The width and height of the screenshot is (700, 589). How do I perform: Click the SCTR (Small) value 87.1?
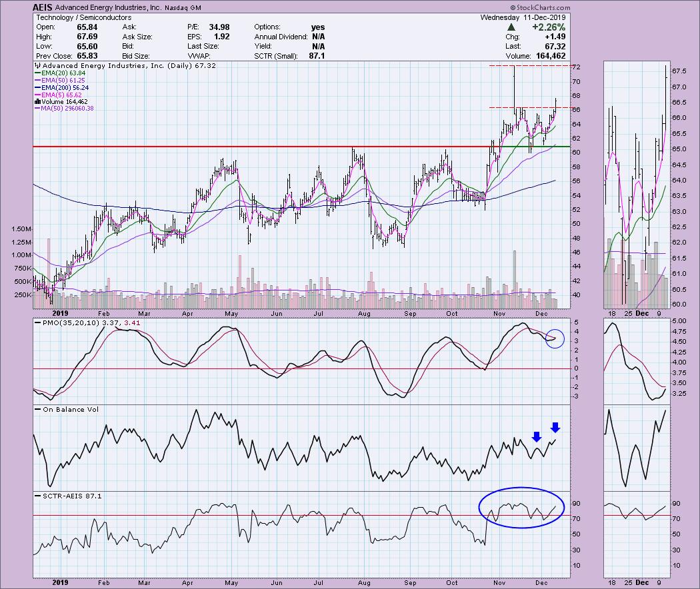tap(317, 56)
